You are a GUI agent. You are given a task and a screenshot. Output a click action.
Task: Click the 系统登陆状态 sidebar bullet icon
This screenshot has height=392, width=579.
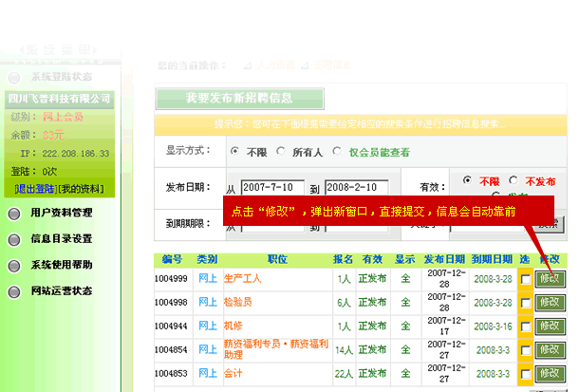(x=13, y=77)
